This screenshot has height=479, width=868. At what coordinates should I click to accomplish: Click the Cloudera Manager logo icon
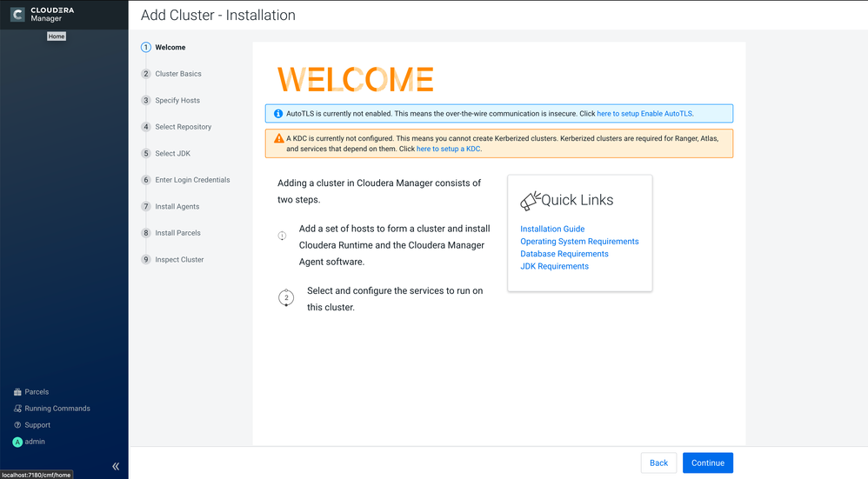[x=17, y=15]
